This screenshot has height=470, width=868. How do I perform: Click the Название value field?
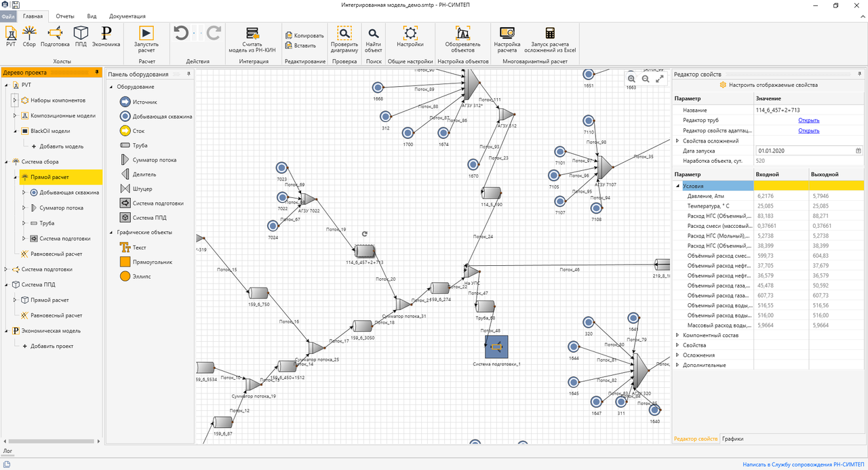point(808,110)
